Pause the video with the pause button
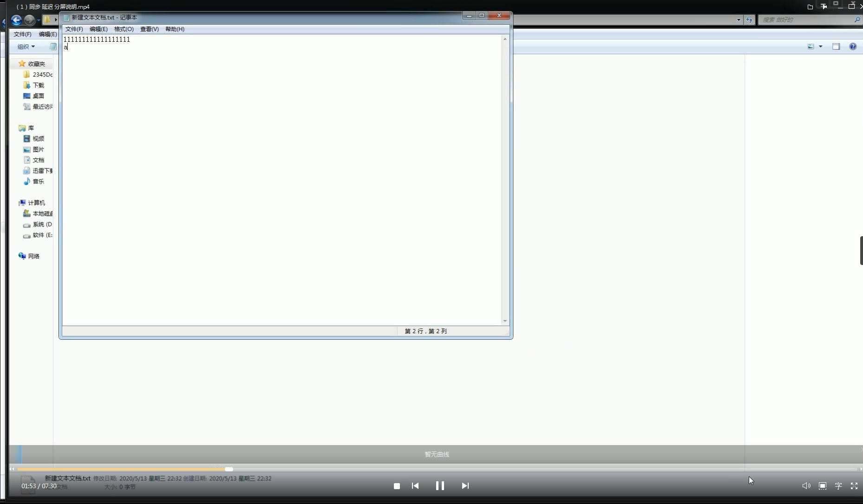This screenshot has width=863, height=504. 440,485
